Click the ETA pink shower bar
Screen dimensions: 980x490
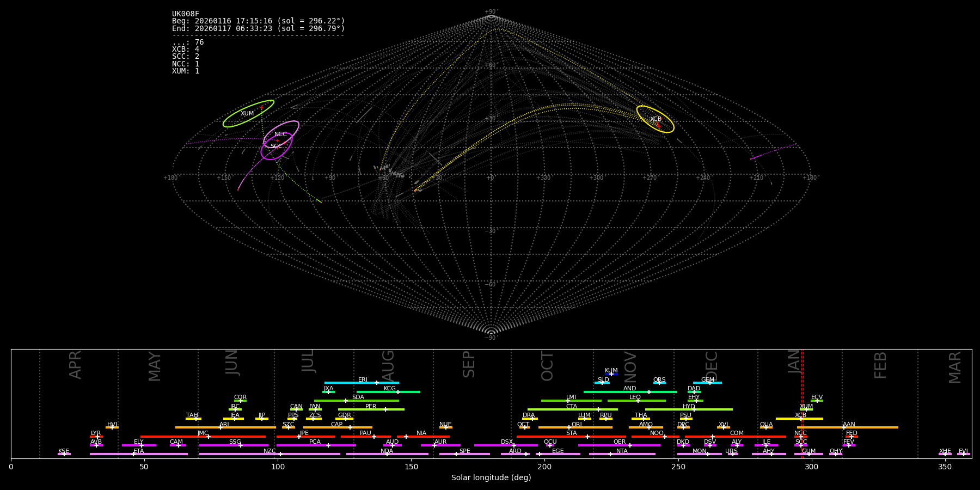tap(138, 454)
